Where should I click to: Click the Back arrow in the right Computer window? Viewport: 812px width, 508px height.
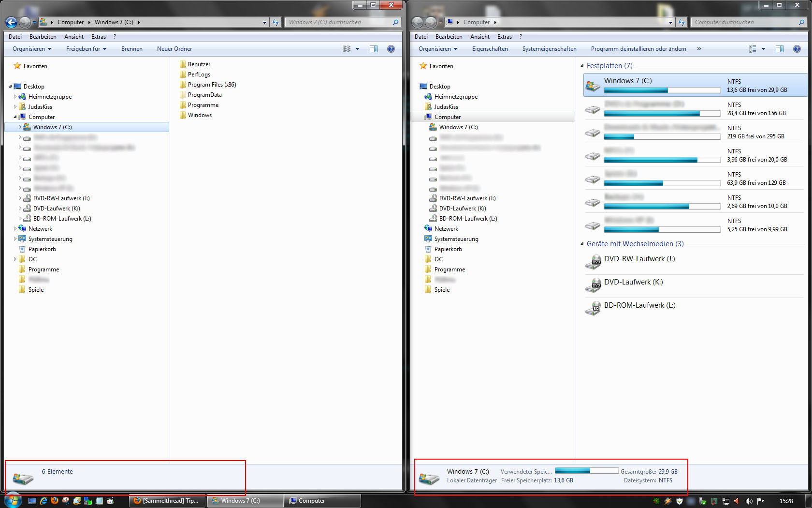(417, 22)
